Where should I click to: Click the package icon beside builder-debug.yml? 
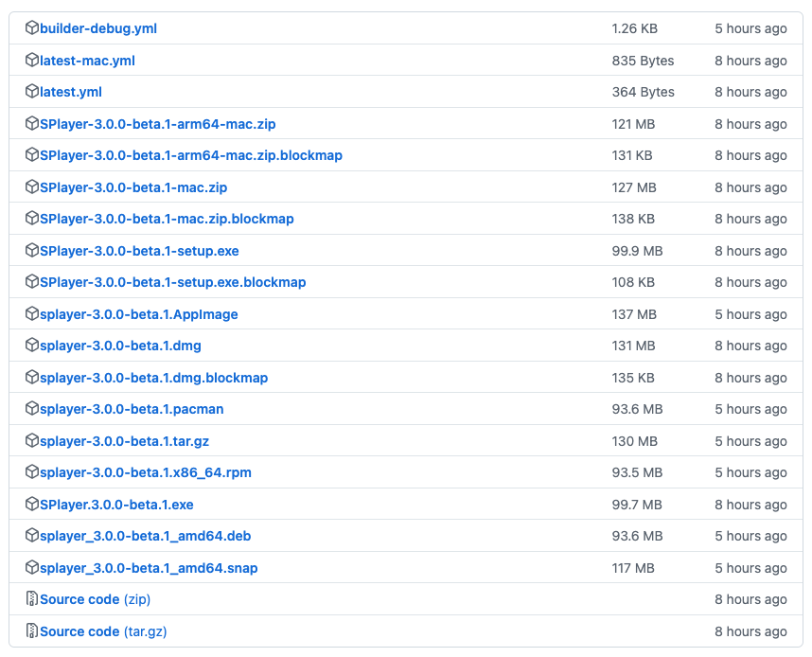click(x=32, y=27)
